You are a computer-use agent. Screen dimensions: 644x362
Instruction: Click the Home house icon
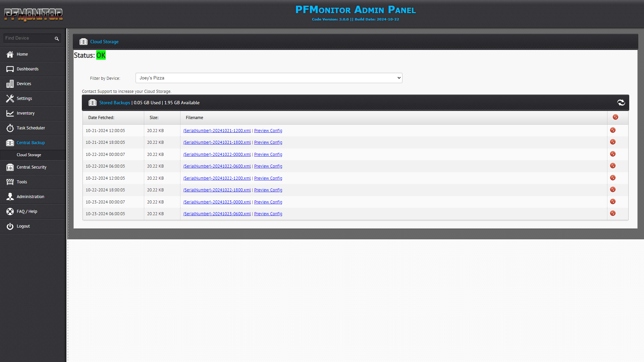tap(10, 54)
